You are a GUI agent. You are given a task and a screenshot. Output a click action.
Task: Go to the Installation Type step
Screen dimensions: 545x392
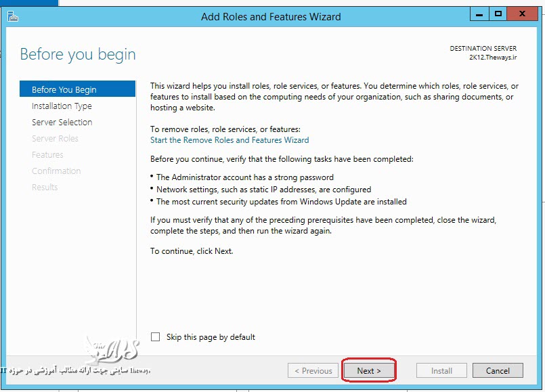[x=62, y=106]
